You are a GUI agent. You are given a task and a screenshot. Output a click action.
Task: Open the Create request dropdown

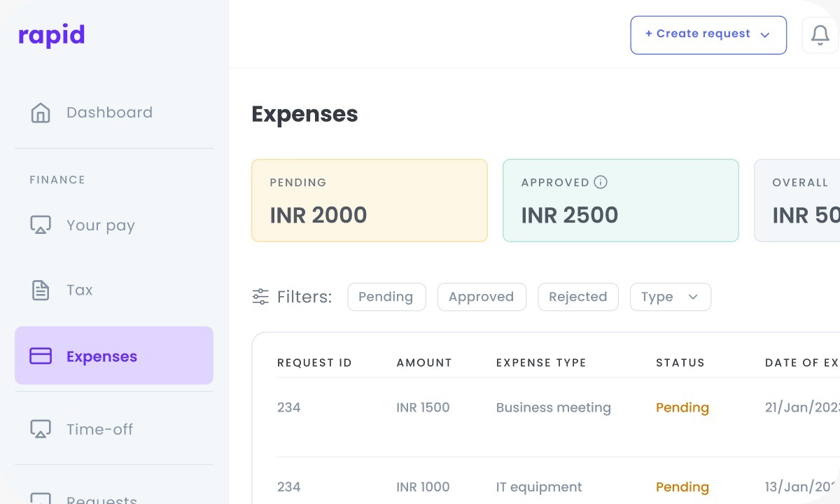[708, 35]
